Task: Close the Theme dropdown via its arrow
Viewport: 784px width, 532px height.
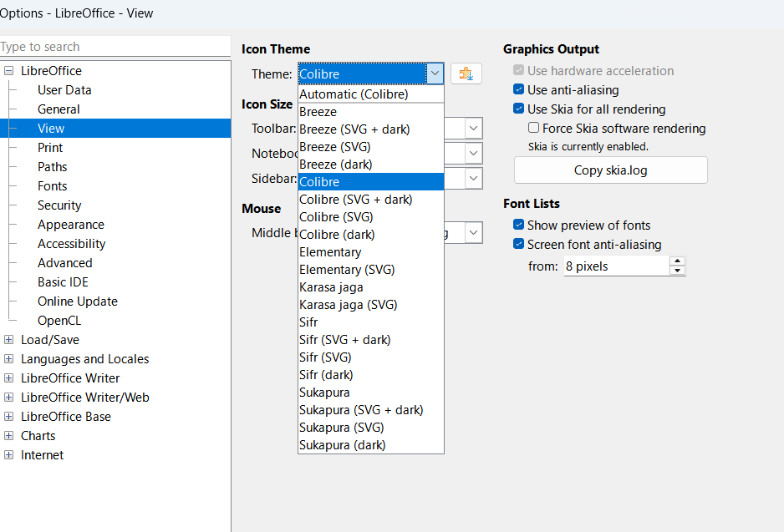Action: click(435, 74)
